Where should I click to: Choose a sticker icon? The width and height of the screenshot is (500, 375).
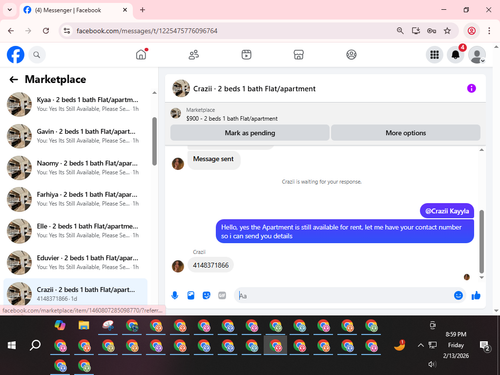click(x=207, y=295)
